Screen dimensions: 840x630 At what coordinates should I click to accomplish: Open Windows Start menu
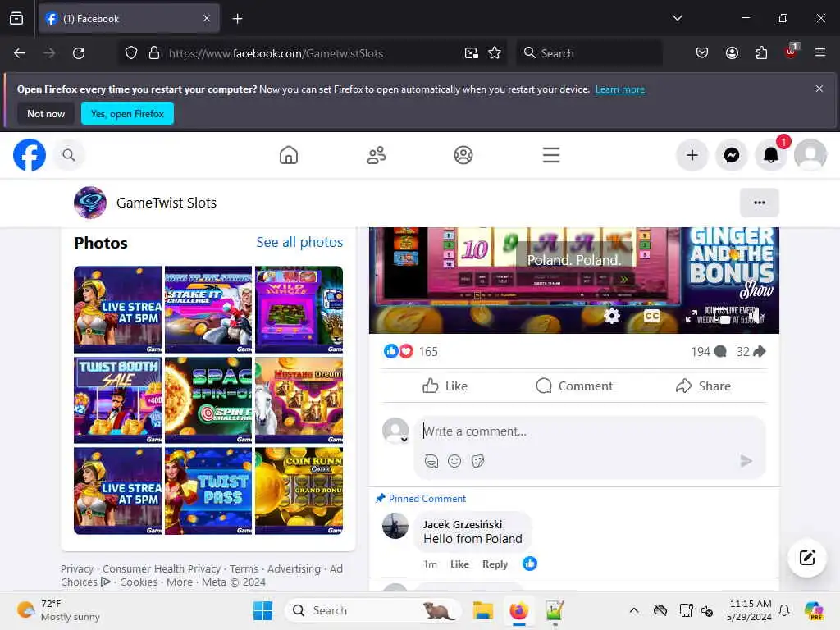[x=262, y=610]
